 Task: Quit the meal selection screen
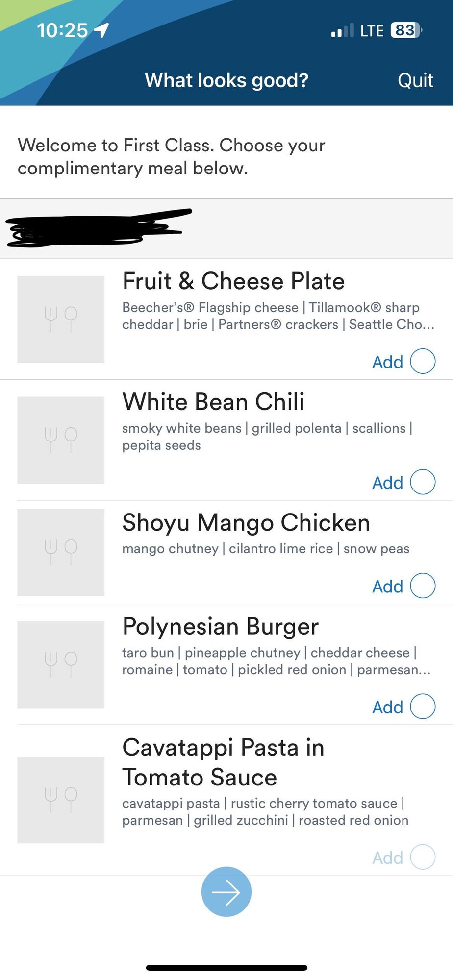click(415, 80)
